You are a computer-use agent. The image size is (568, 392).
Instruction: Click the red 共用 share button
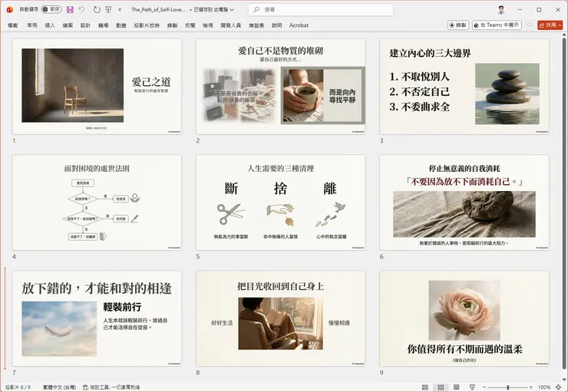tap(547, 25)
